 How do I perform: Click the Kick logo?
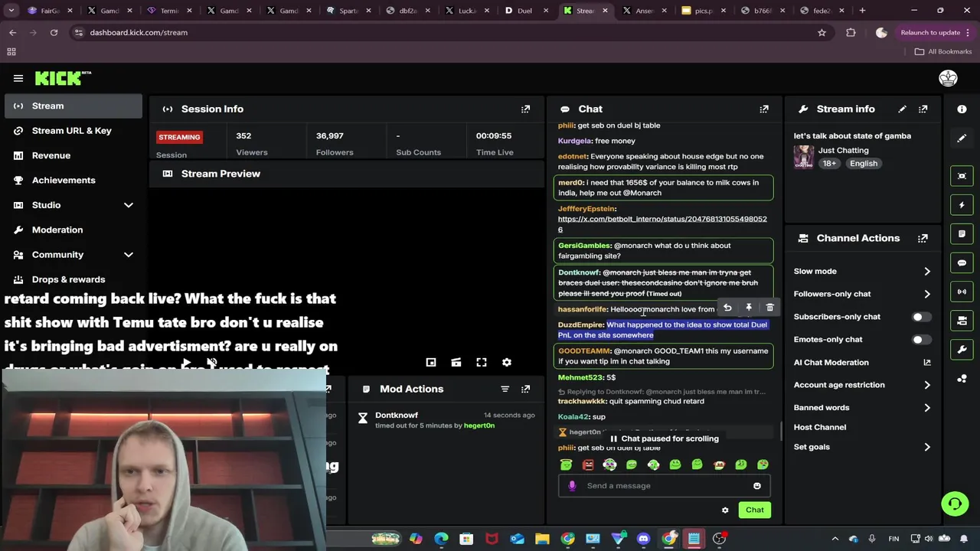tap(63, 78)
